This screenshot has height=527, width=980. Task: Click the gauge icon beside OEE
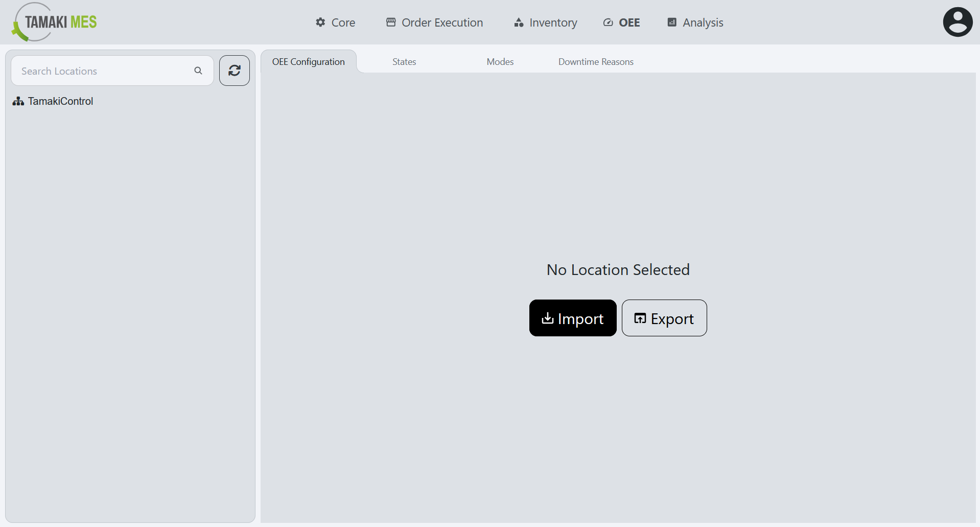click(x=608, y=22)
